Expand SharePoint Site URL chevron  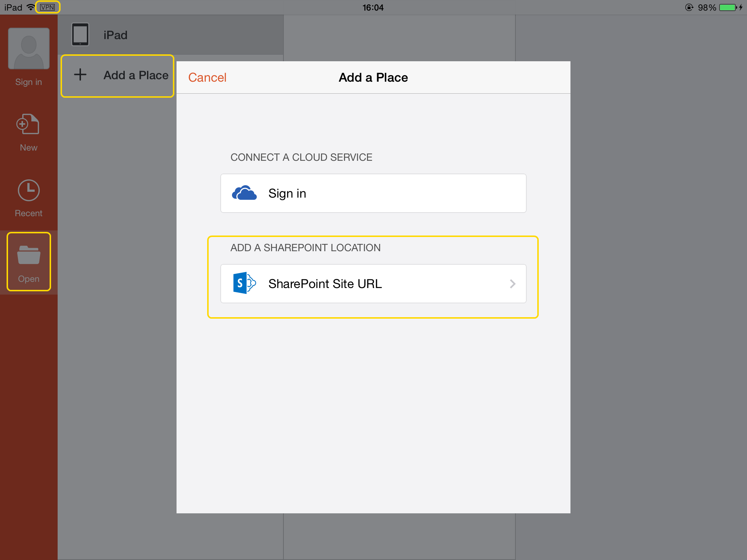point(512,284)
